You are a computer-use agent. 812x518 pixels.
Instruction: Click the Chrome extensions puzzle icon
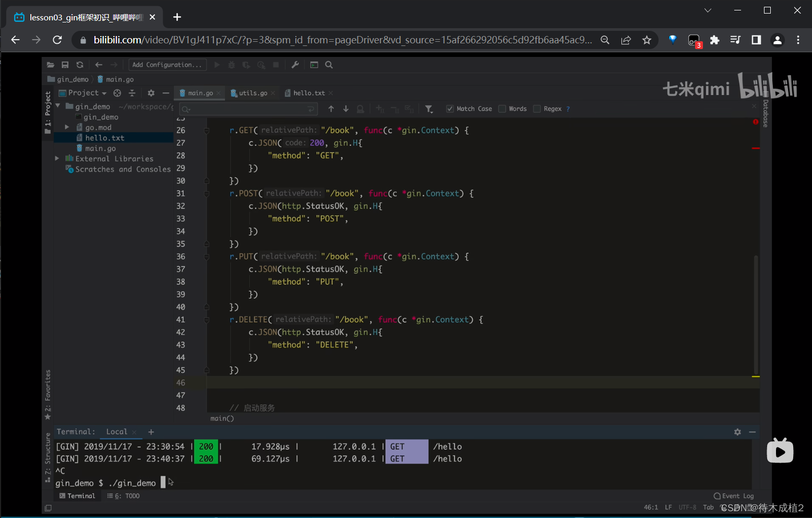[715, 40]
